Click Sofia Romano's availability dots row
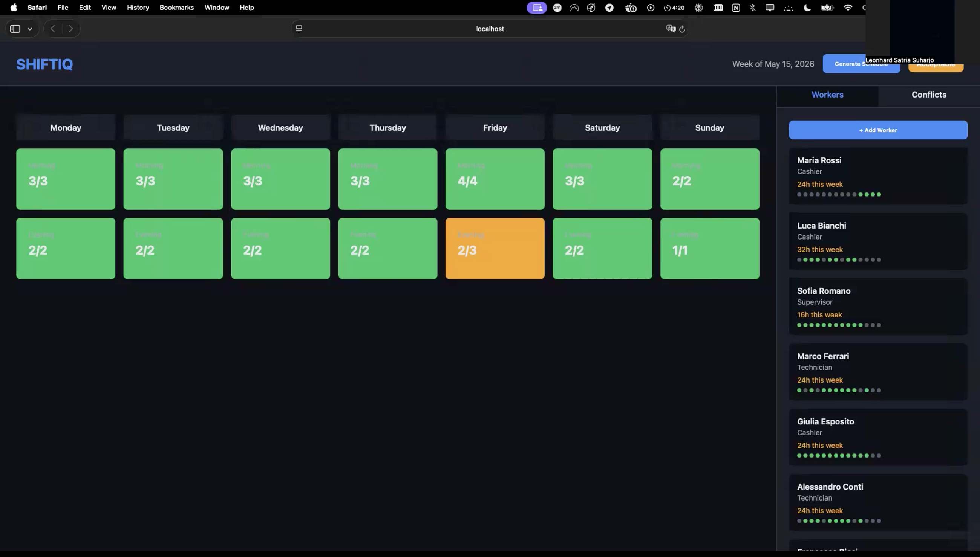 click(x=839, y=325)
